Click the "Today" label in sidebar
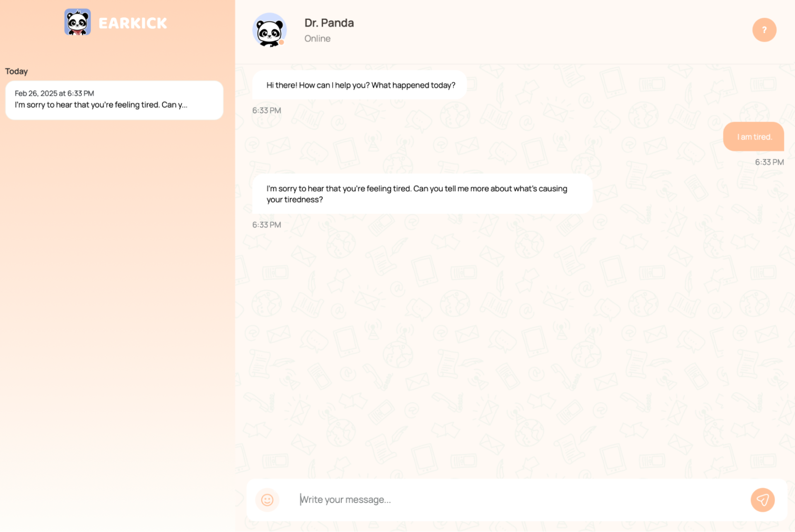The image size is (795, 532). [16, 71]
